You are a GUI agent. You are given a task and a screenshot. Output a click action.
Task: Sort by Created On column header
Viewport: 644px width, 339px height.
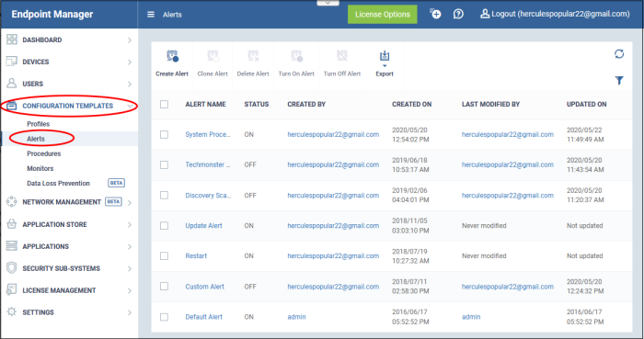[411, 104]
